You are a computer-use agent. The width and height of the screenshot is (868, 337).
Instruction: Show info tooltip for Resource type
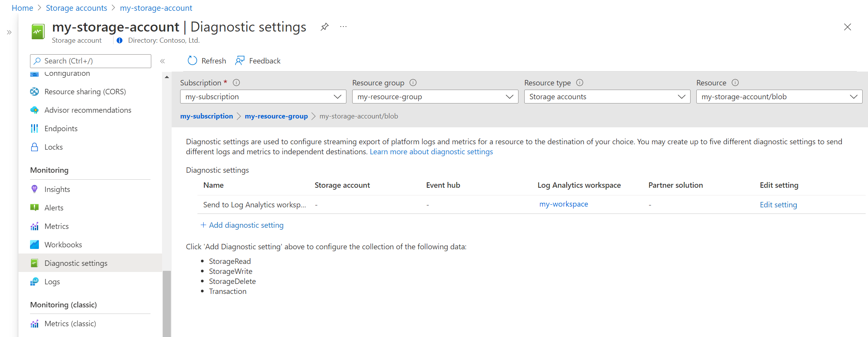click(580, 83)
